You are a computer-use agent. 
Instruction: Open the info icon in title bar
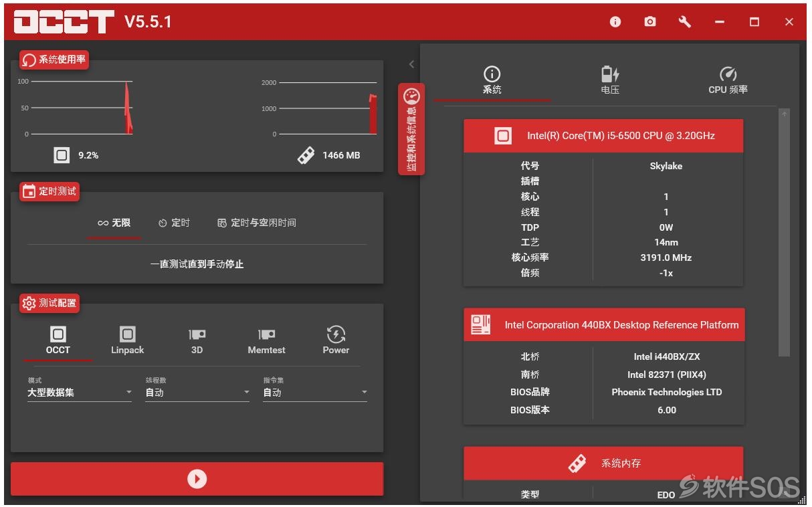[615, 22]
